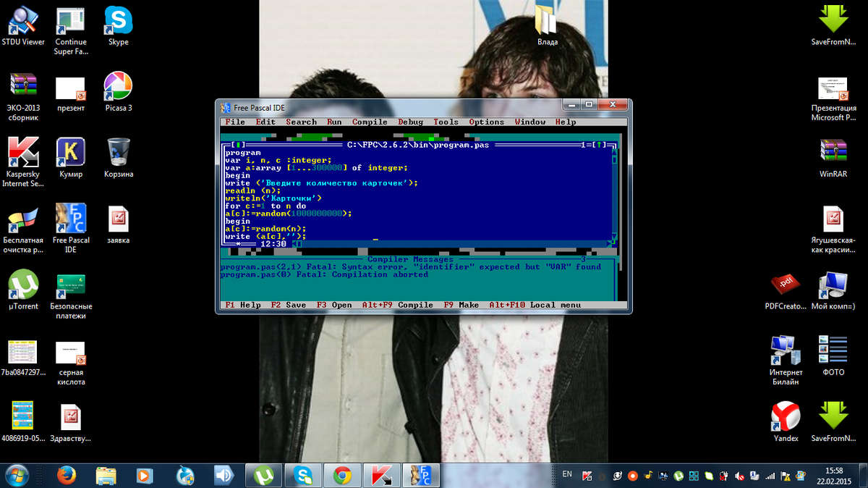
Task: Click F9 Make in the status line
Action: [x=461, y=305]
